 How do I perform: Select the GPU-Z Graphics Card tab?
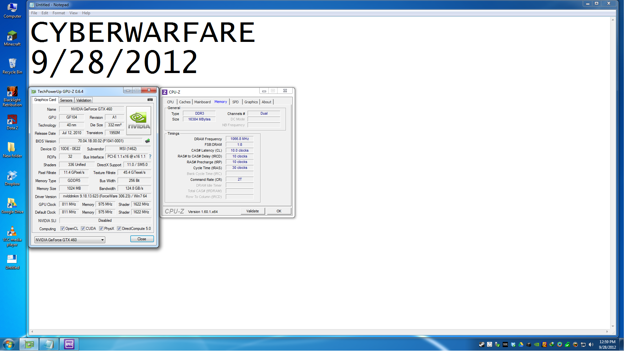point(45,100)
